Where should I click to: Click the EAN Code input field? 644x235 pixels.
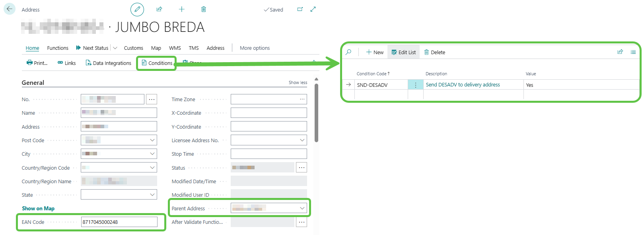119,222
